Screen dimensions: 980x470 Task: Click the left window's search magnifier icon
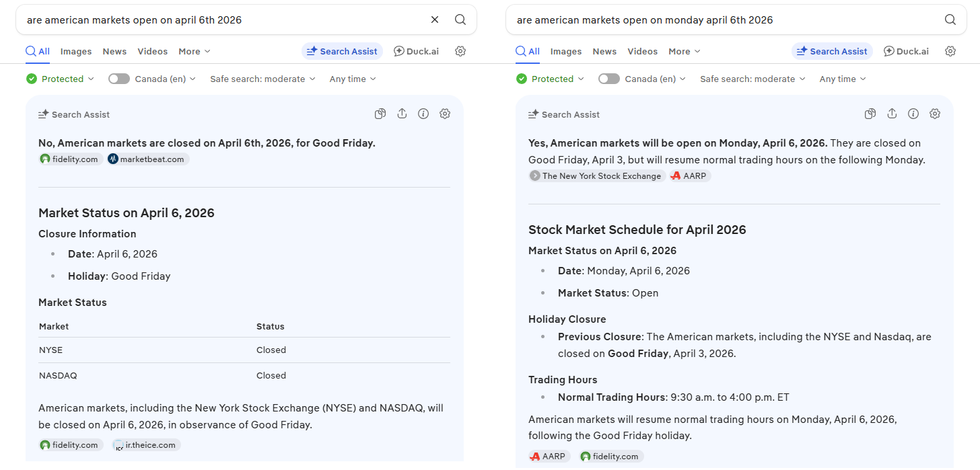[460, 19]
